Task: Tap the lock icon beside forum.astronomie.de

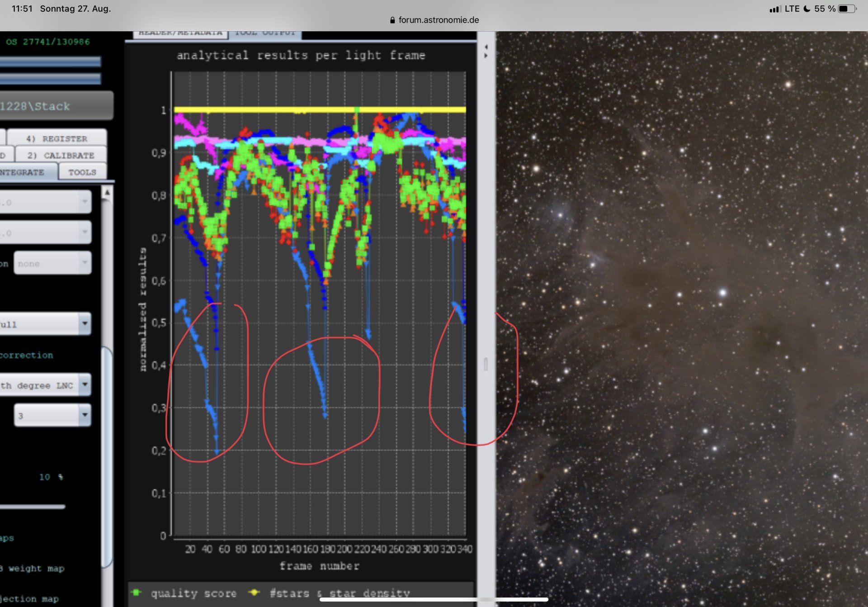Action: 392,20
